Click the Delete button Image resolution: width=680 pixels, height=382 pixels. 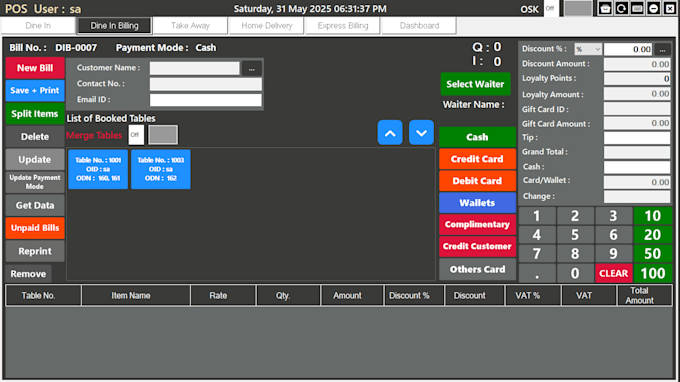click(35, 137)
